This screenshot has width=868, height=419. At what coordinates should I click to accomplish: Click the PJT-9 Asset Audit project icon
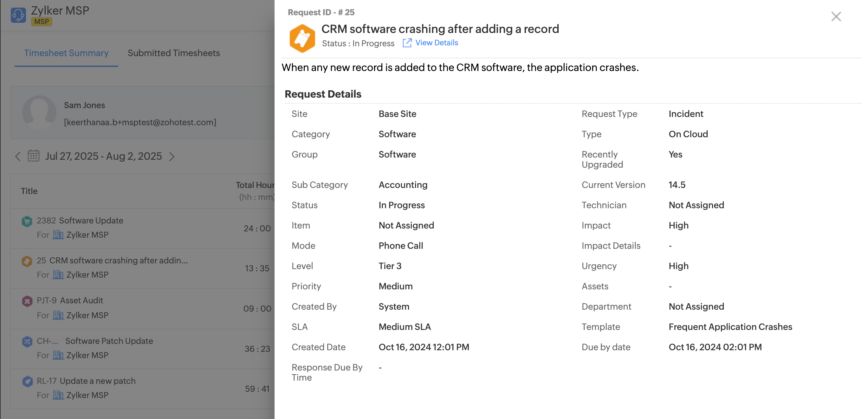point(27,301)
